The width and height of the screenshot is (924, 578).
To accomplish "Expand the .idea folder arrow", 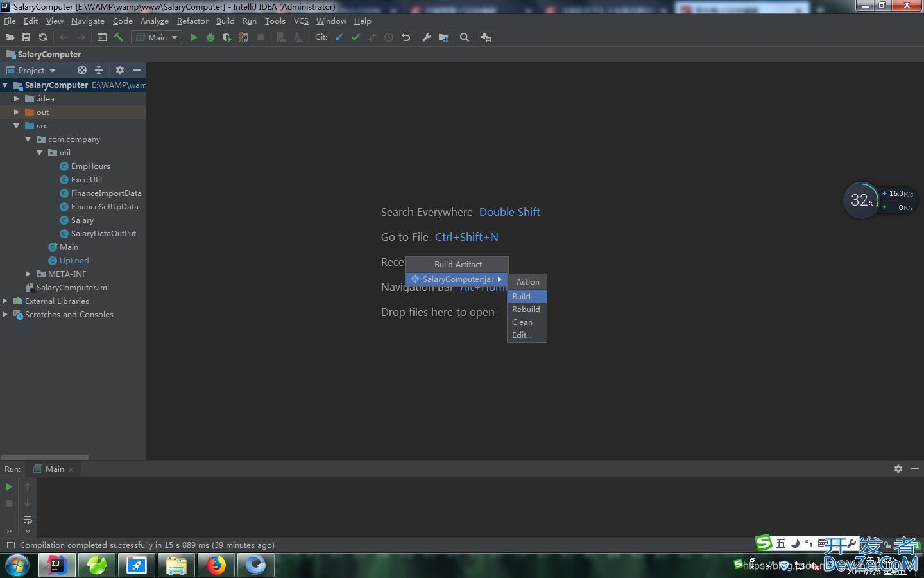I will pos(17,98).
